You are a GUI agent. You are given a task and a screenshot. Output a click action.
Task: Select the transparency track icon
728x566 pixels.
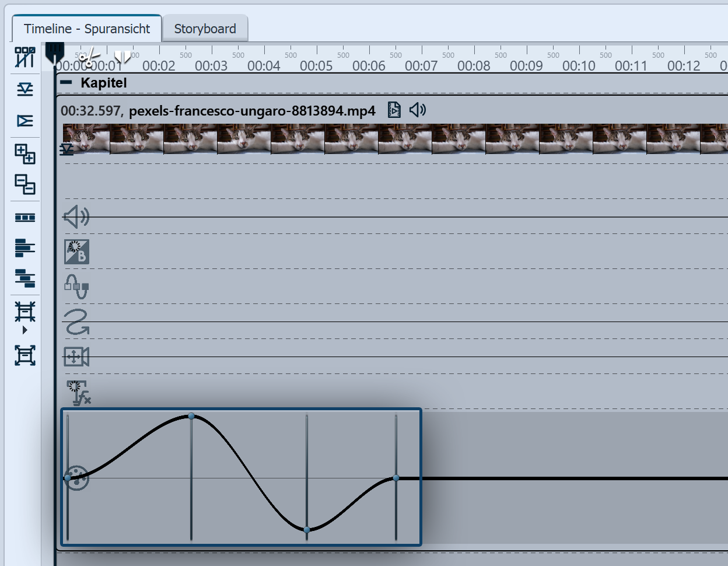[76, 251]
